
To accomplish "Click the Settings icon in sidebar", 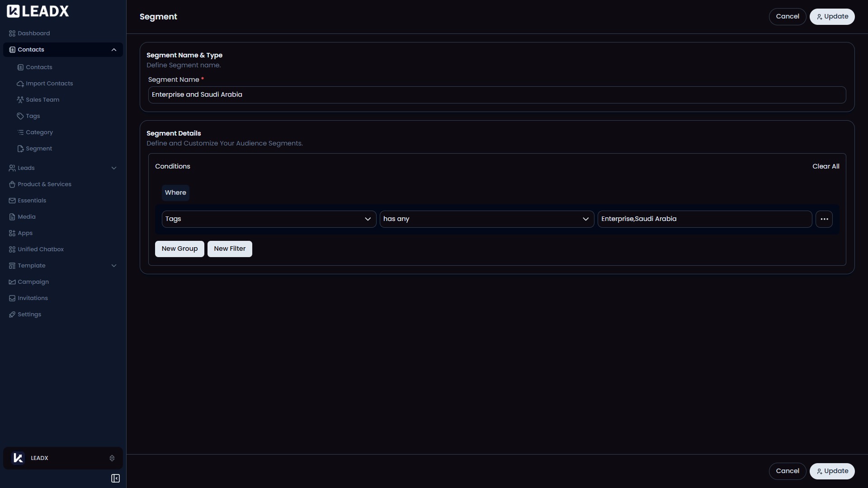I will tap(12, 314).
